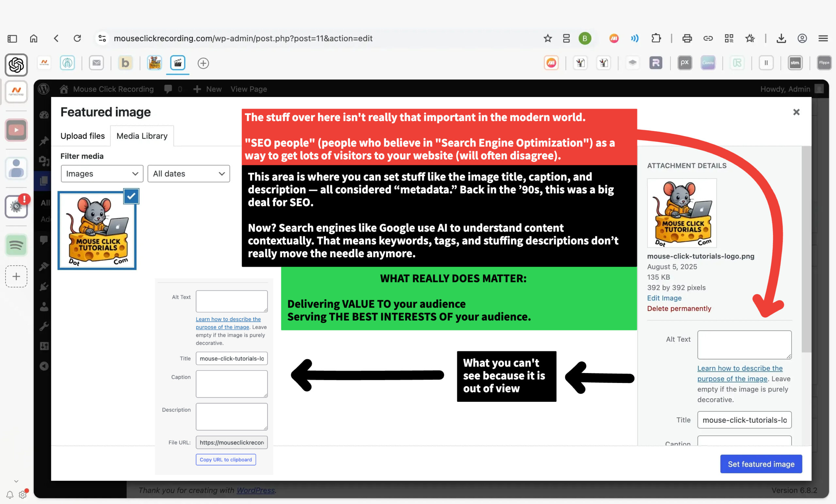Click the Alt Text field in Attachment Details
The image size is (836, 504).
coord(744,345)
